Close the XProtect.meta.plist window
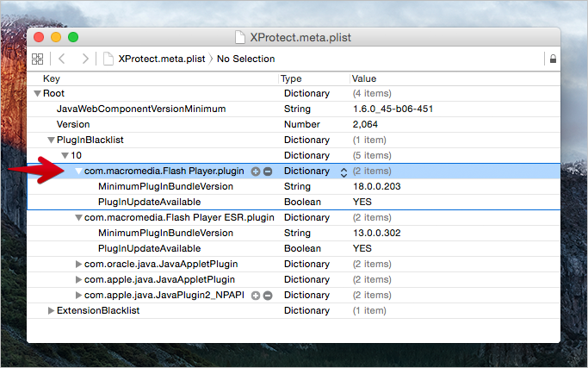588x368 pixels. [39, 37]
